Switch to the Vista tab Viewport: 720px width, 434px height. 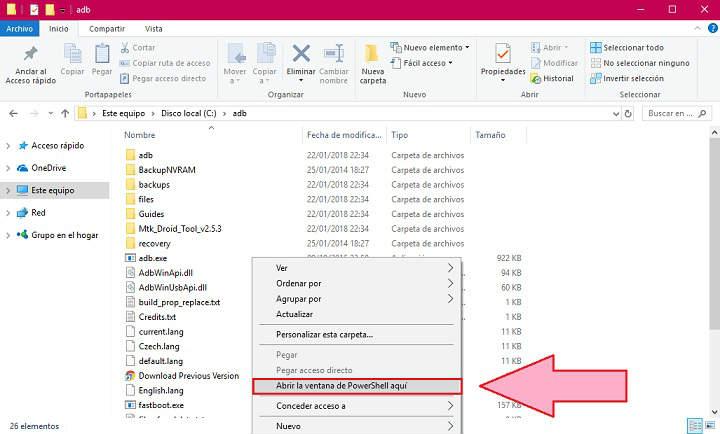click(x=153, y=28)
